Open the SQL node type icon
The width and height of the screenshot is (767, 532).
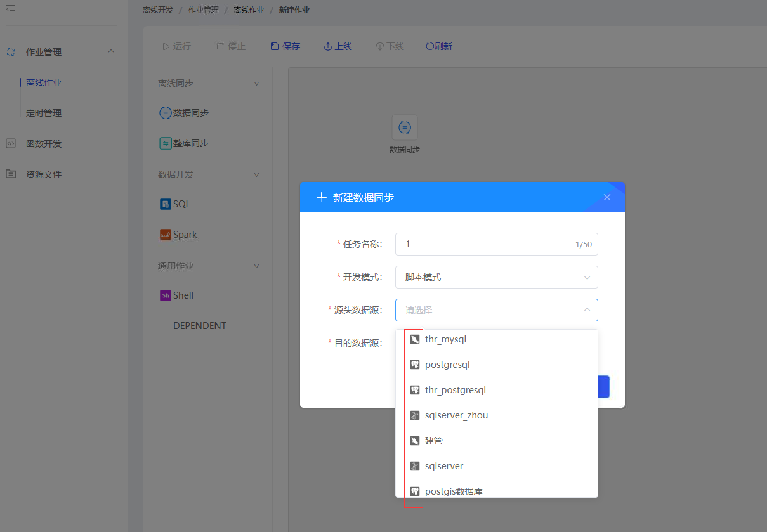pyautogui.click(x=164, y=204)
